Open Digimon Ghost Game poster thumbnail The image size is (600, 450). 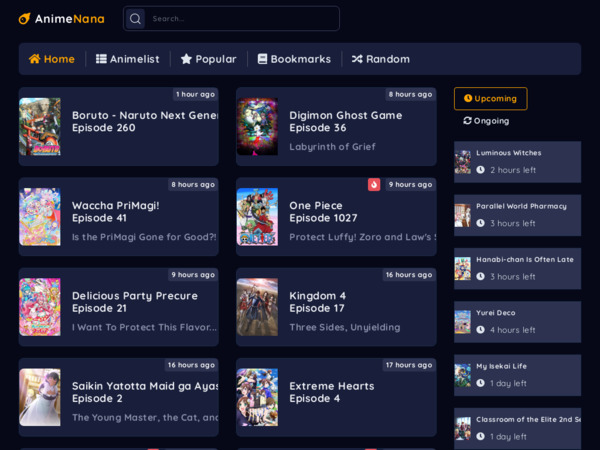click(257, 127)
